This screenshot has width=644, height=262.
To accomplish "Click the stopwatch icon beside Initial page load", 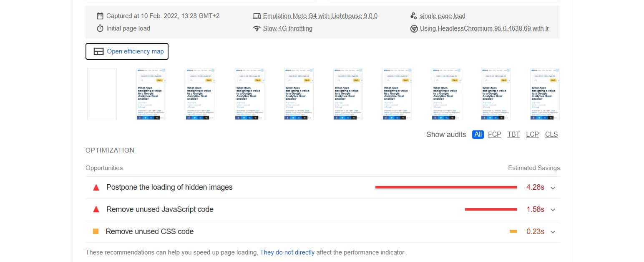I will [100, 28].
